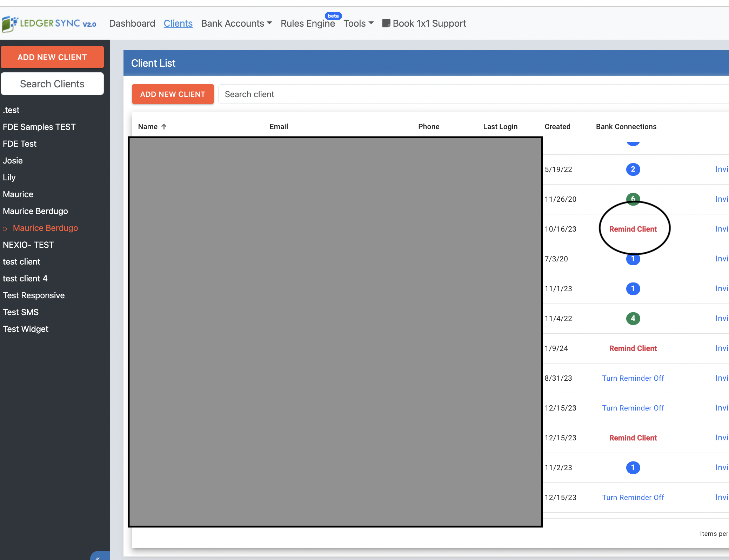The height and width of the screenshot is (560, 729).
Task: Click the Book 1x1 Support chat icon
Action: click(x=386, y=24)
